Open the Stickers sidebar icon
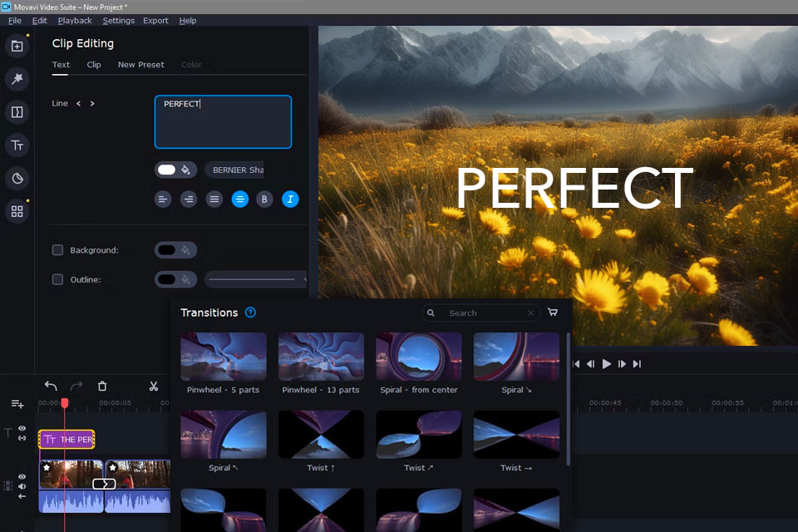This screenshot has height=532, width=798. (17, 178)
